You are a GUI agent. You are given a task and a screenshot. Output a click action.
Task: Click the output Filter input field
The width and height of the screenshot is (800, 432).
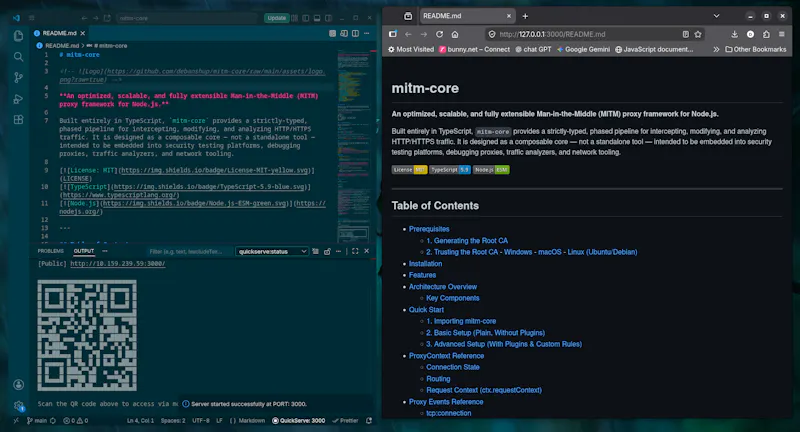pyautogui.click(x=188, y=251)
